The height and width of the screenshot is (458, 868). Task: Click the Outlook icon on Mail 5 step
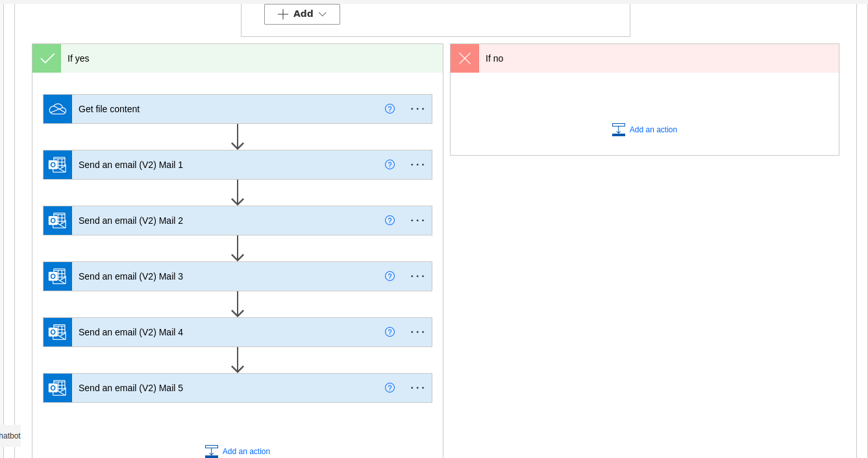click(58, 388)
